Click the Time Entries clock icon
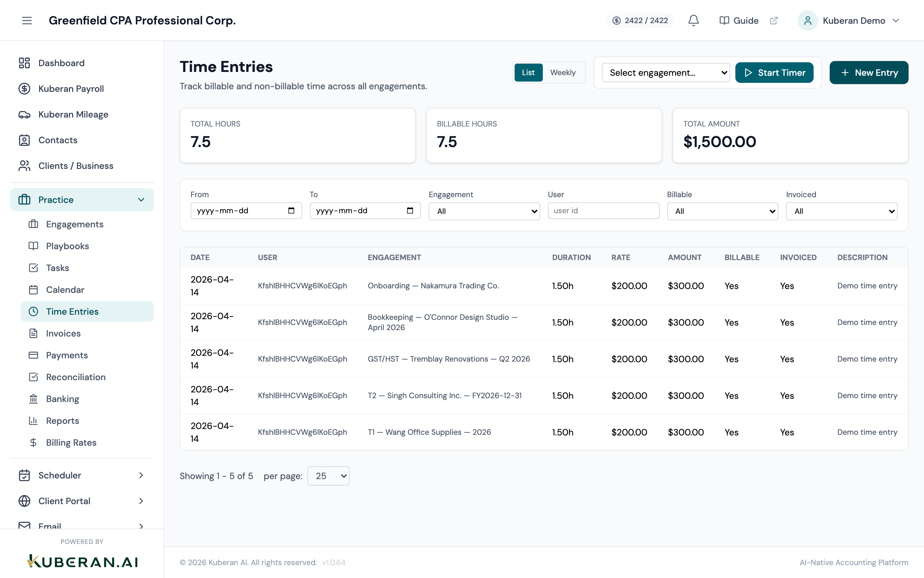Image resolution: width=924 pixels, height=578 pixels. [33, 311]
